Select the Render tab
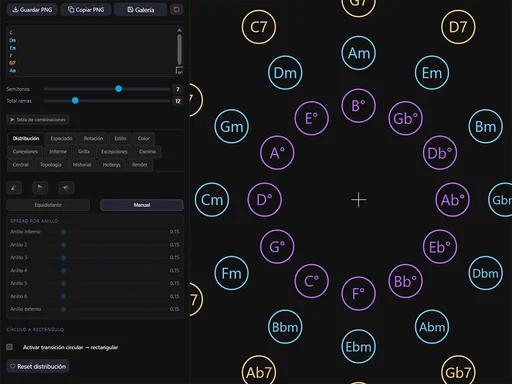Screen dimensions: 512x384 140,165
